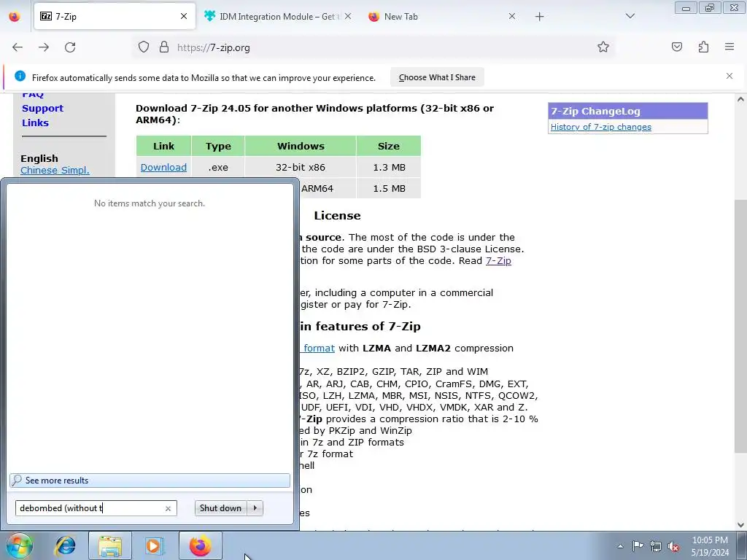Clear the Start menu search box
Screen dimensions: 747x560
tap(168, 508)
